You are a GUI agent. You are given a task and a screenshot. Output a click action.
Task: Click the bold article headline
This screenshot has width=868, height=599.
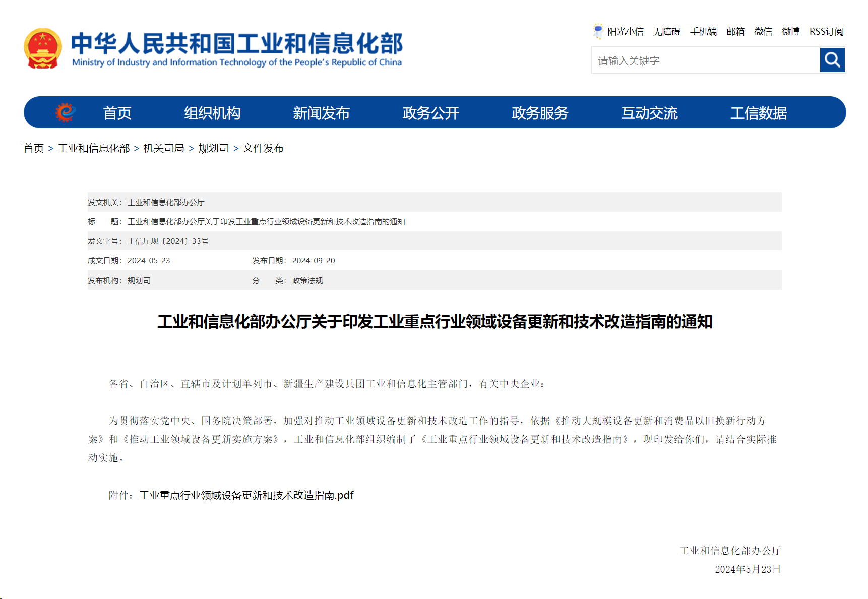tap(435, 322)
